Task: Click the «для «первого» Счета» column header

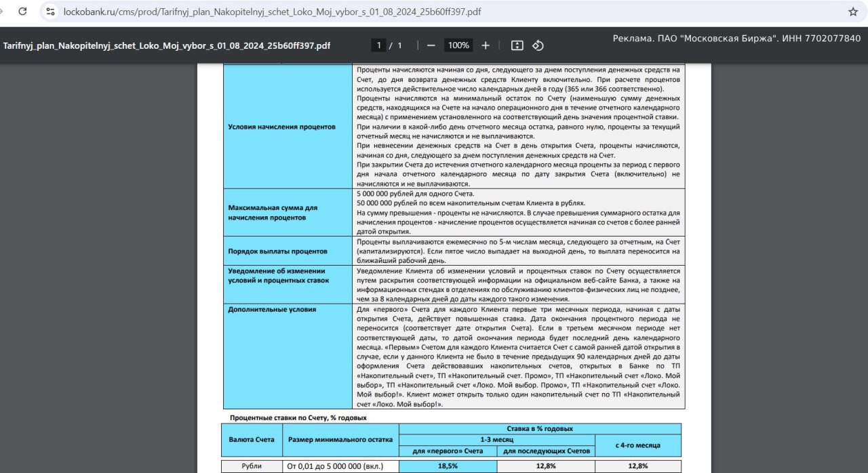Action: click(x=448, y=451)
